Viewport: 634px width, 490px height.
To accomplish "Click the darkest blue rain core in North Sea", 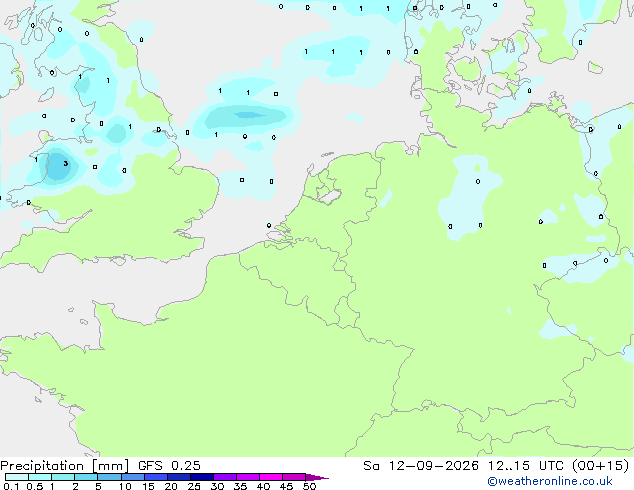I will (248, 115).
